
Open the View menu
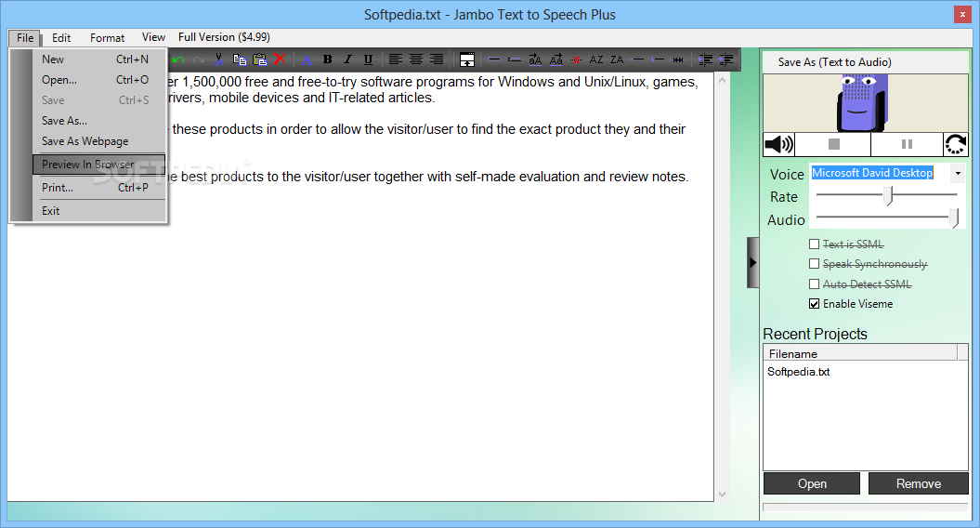pyautogui.click(x=153, y=37)
